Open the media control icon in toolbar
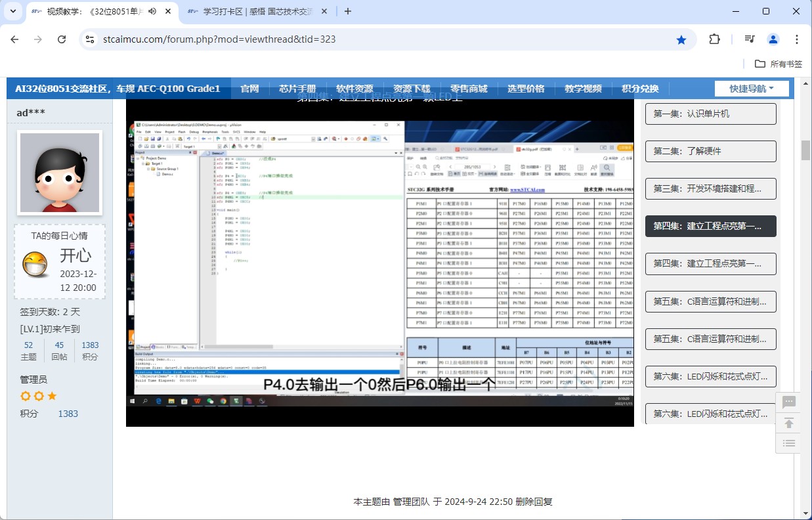 coord(750,39)
